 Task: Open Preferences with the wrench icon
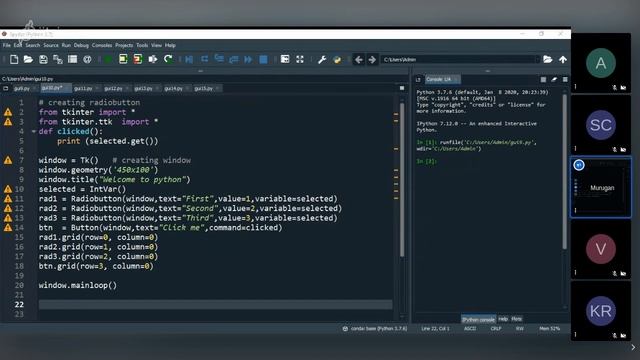(322, 60)
